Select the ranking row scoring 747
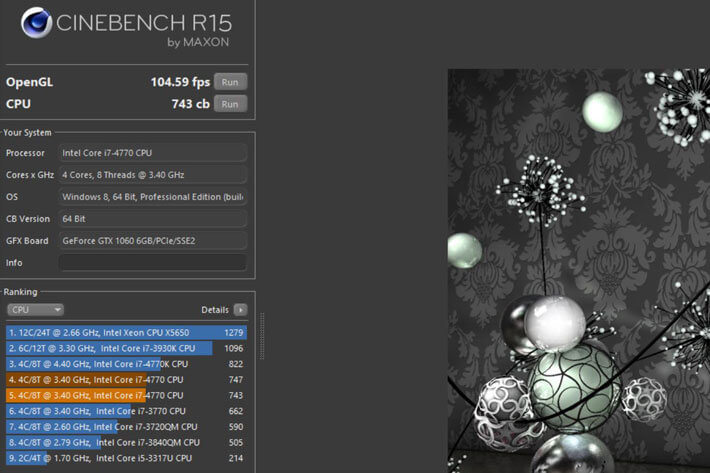710x473 pixels. pos(127,379)
